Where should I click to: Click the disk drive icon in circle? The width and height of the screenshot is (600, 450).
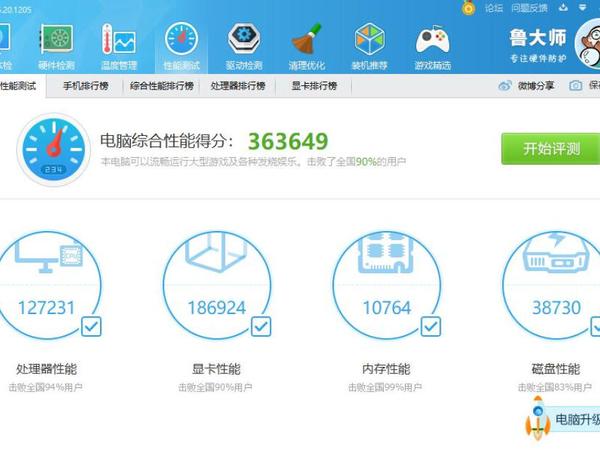(x=556, y=253)
